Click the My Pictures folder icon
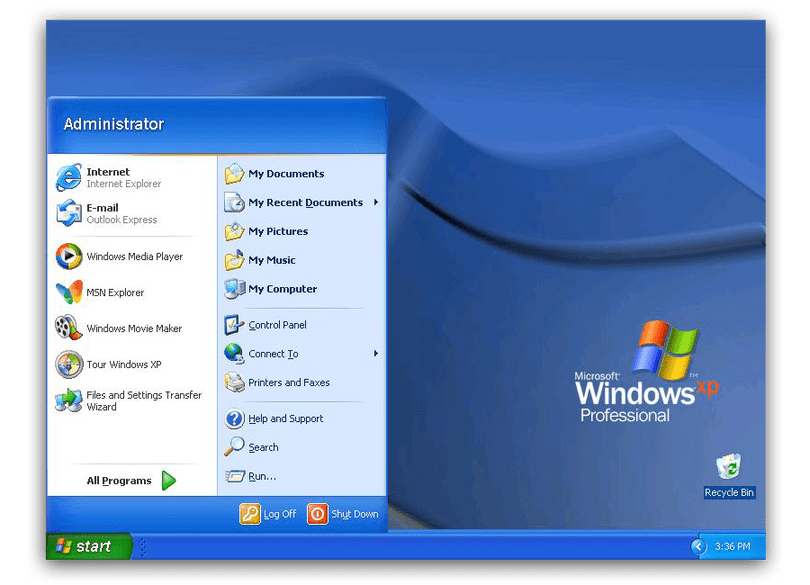This screenshot has height=585, width=810. click(235, 231)
